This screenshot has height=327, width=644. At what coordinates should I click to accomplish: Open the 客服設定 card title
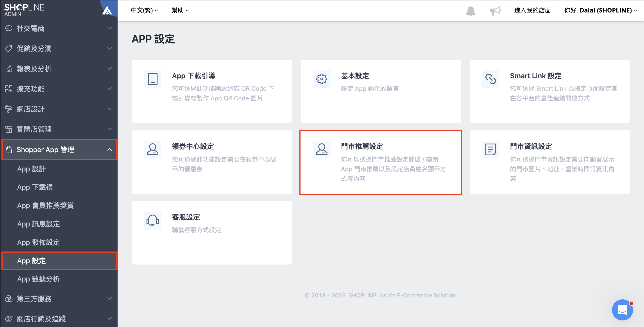(x=186, y=217)
